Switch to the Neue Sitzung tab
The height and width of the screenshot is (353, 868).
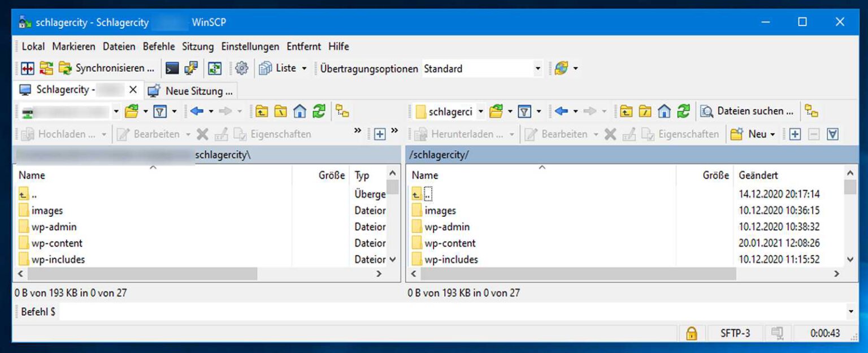193,90
